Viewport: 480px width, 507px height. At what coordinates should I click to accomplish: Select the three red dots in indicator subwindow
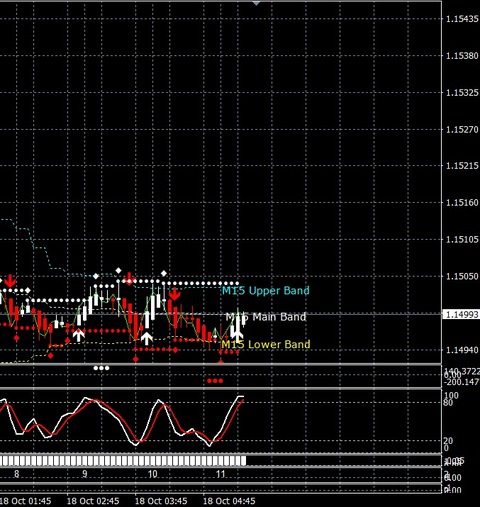[x=215, y=381]
